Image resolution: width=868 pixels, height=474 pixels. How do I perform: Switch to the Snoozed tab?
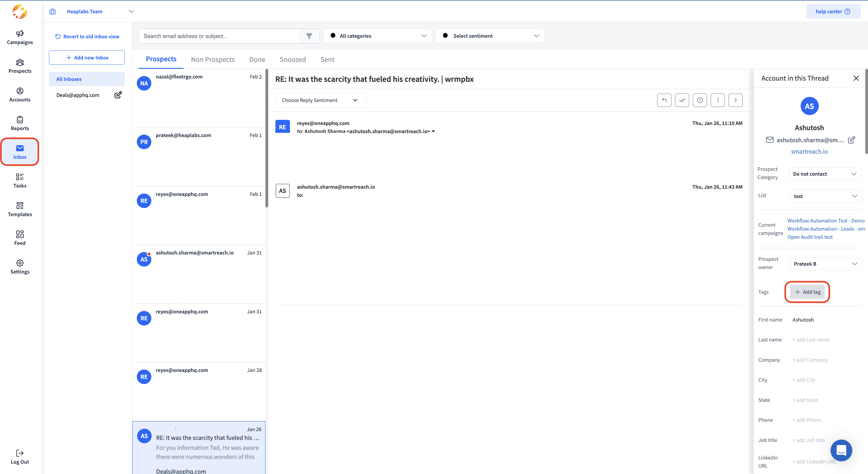pos(292,59)
